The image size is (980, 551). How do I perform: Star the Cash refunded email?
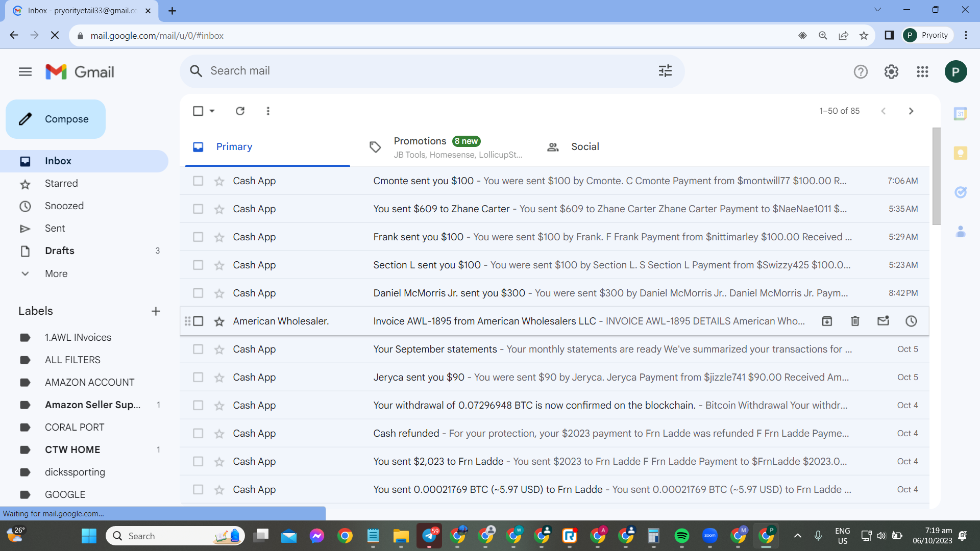[x=219, y=434]
